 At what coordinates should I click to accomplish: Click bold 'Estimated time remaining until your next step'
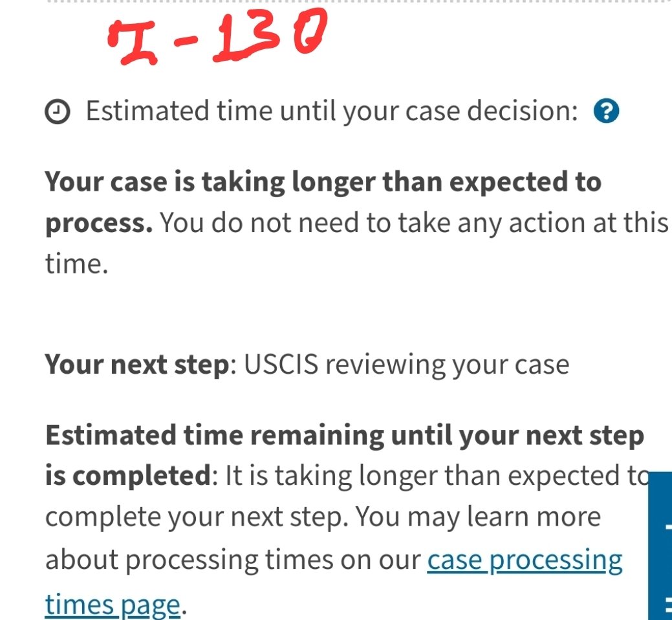(345, 435)
